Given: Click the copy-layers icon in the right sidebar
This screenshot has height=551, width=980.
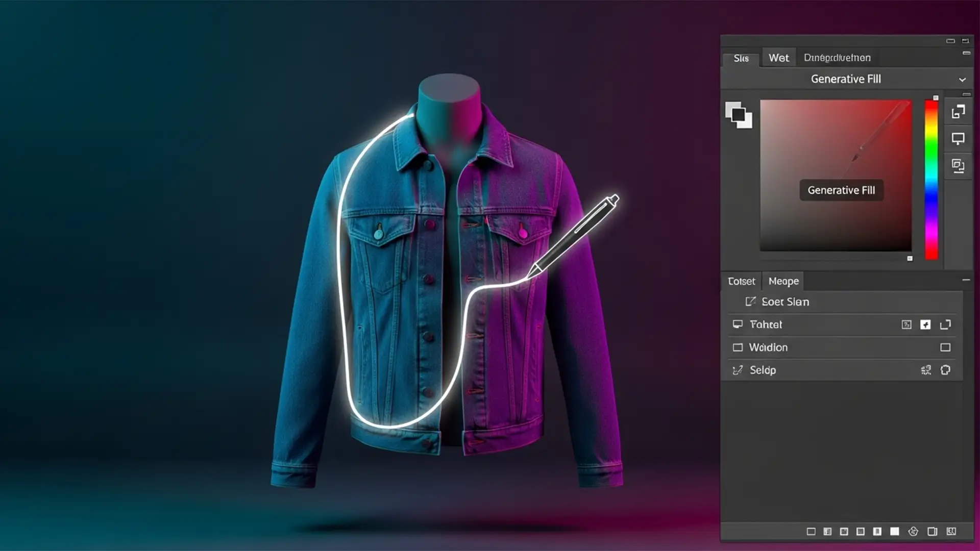Looking at the screenshot, I should (x=958, y=166).
